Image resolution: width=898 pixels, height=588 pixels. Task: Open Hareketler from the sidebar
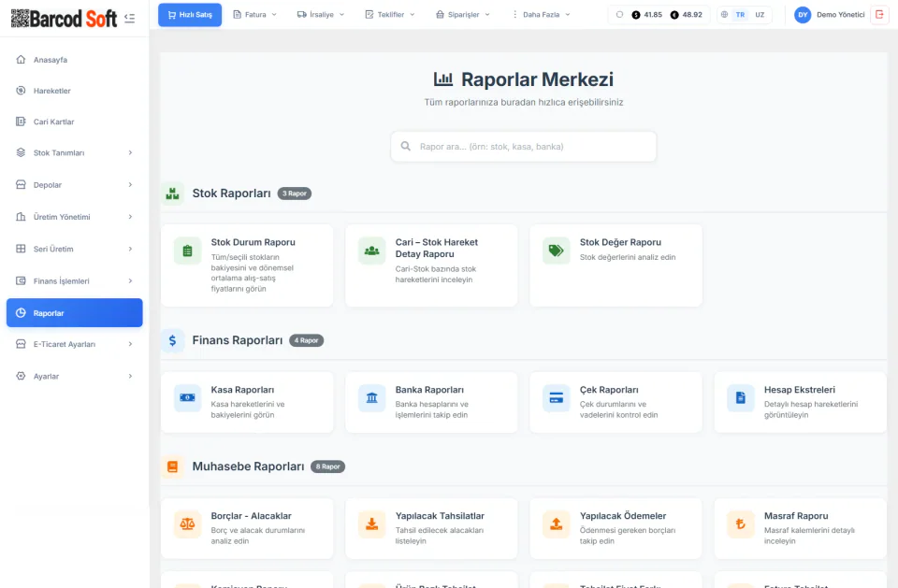point(75,91)
